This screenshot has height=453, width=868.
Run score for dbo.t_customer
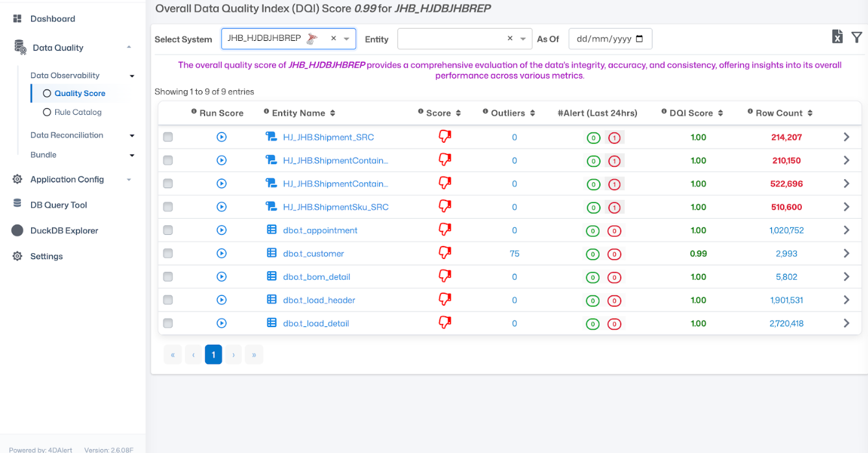point(221,254)
